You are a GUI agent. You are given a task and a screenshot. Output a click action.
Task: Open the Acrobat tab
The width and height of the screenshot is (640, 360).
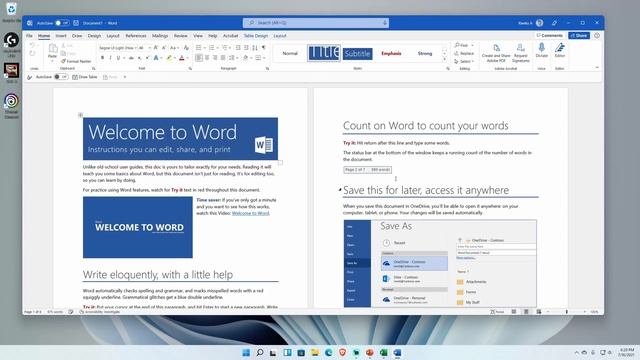click(230, 36)
